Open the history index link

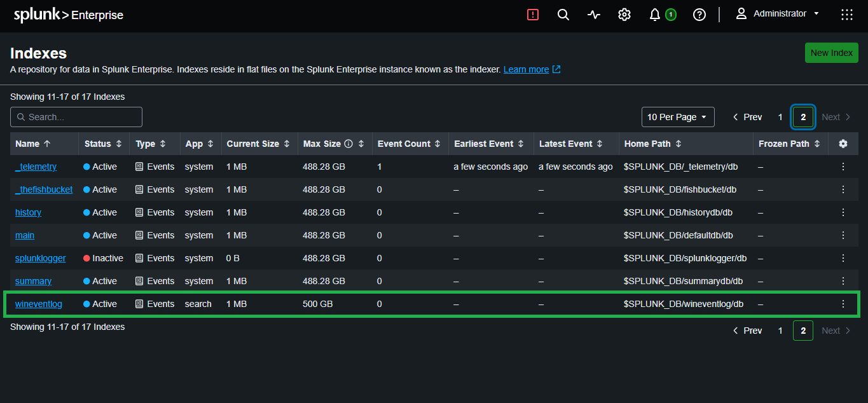pos(28,212)
